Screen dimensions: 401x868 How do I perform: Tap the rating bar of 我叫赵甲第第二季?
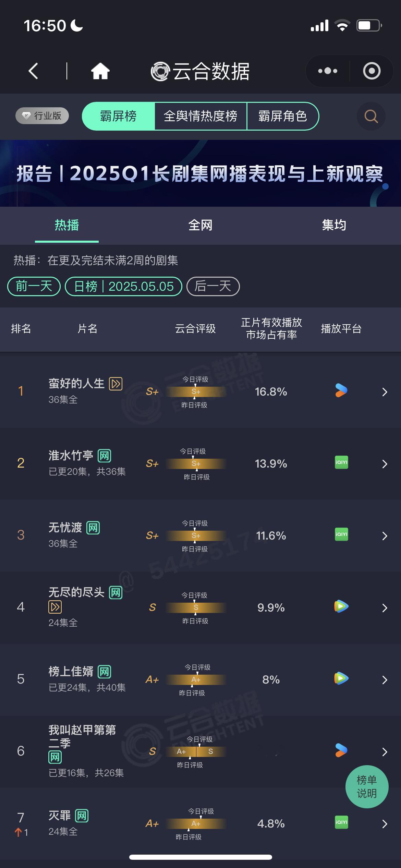coord(196,751)
